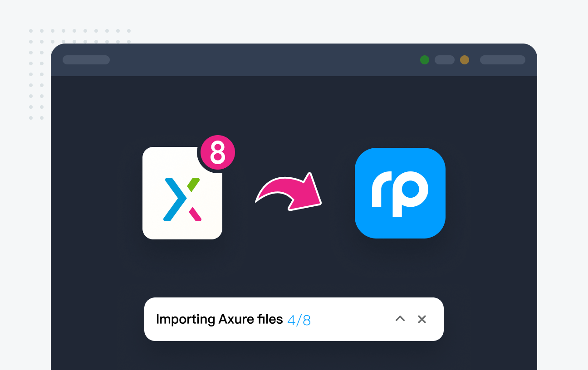Click the blue 4/8 progress counter

coord(299,320)
